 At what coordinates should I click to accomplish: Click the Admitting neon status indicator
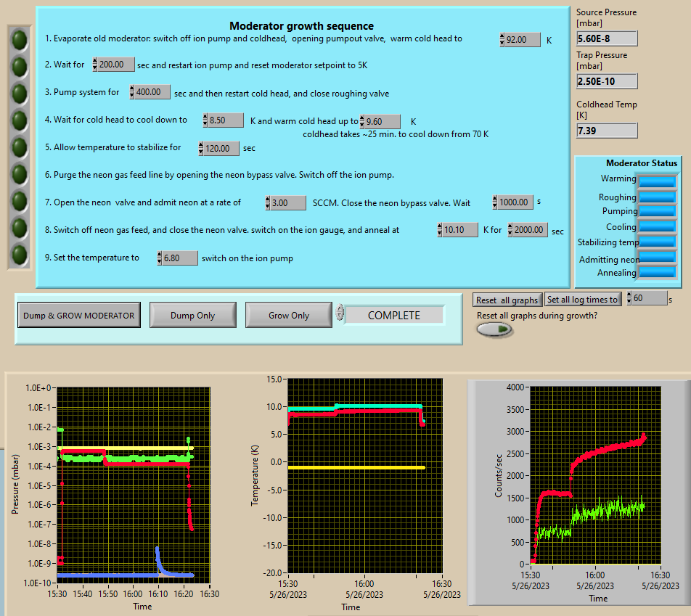(x=657, y=257)
